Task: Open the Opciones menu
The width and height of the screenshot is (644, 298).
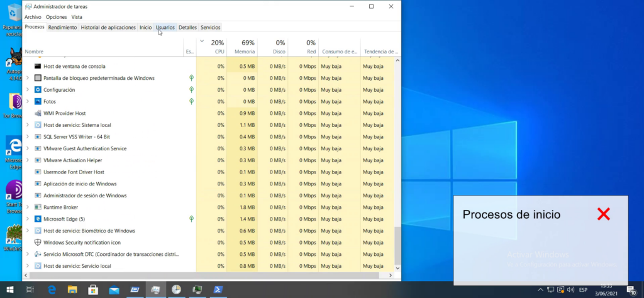Action: [x=56, y=17]
